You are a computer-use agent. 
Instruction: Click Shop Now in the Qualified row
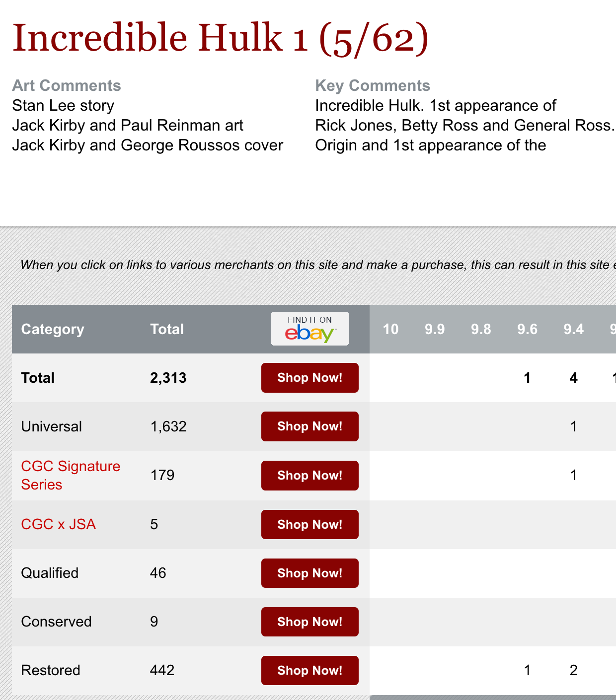pos(309,573)
